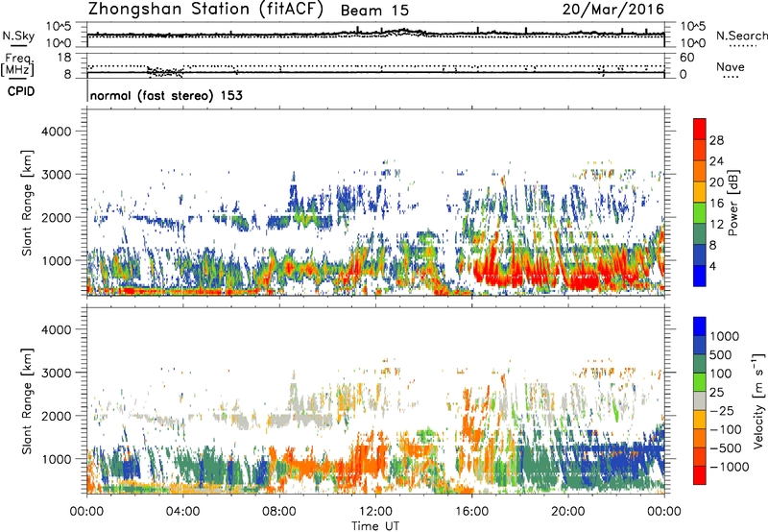Click 'normal (fast stereo) 153' text
This screenshot has height=532, width=768.
tap(166, 95)
